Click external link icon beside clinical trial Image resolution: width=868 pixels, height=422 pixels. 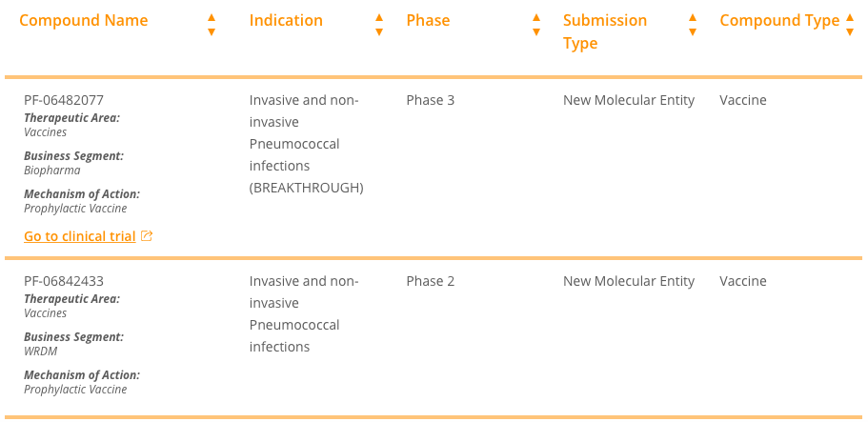pyautogui.click(x=146, y=236)
